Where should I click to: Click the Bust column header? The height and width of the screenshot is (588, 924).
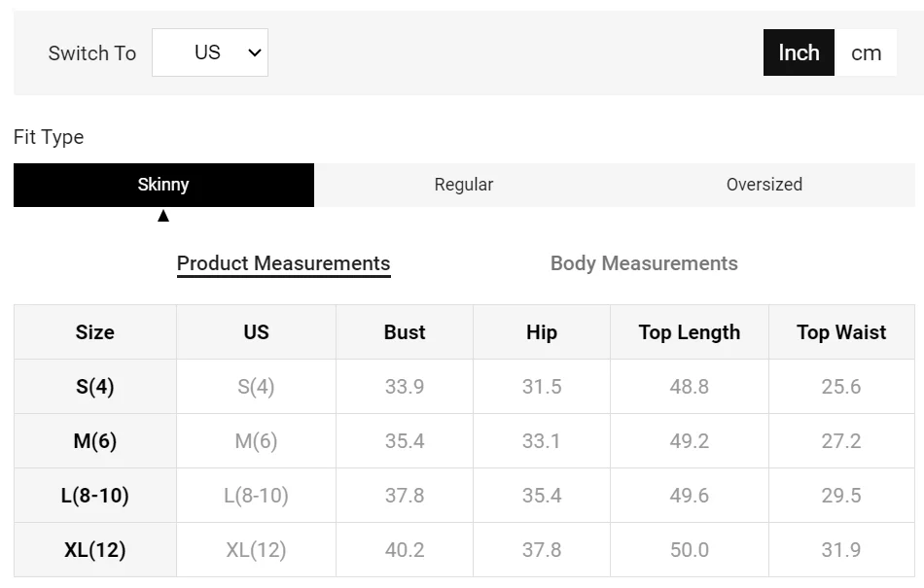[405, 332]
